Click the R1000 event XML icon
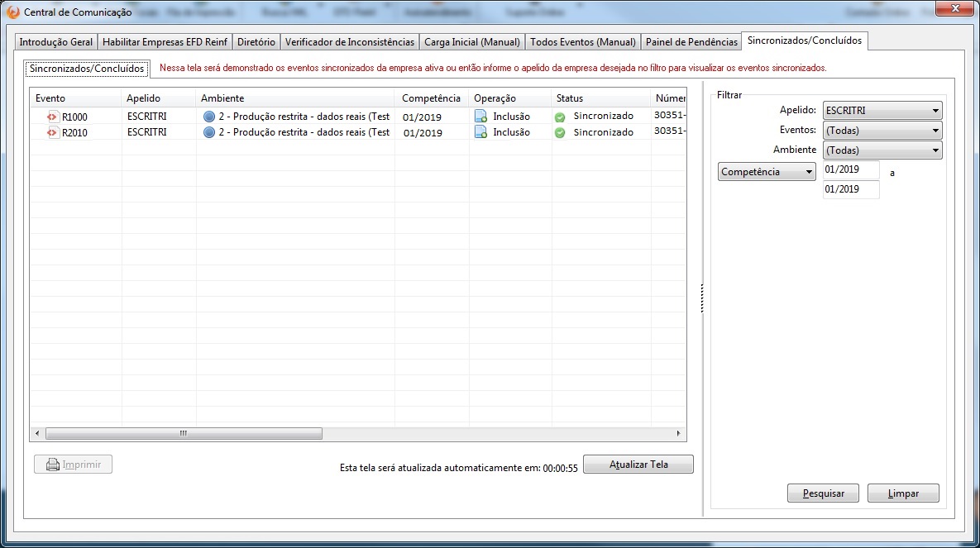The height and width of the screenshot is (548, 980). coord(53,117)
